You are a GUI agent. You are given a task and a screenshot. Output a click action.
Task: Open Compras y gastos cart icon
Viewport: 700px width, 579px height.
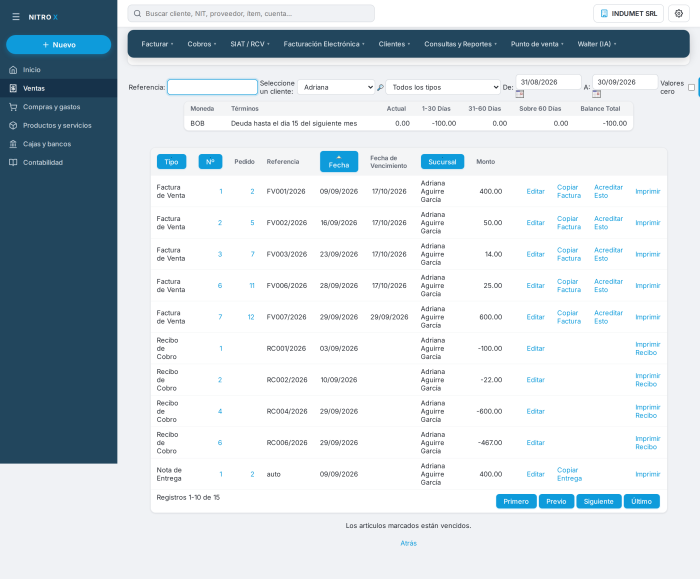(13, 107)
